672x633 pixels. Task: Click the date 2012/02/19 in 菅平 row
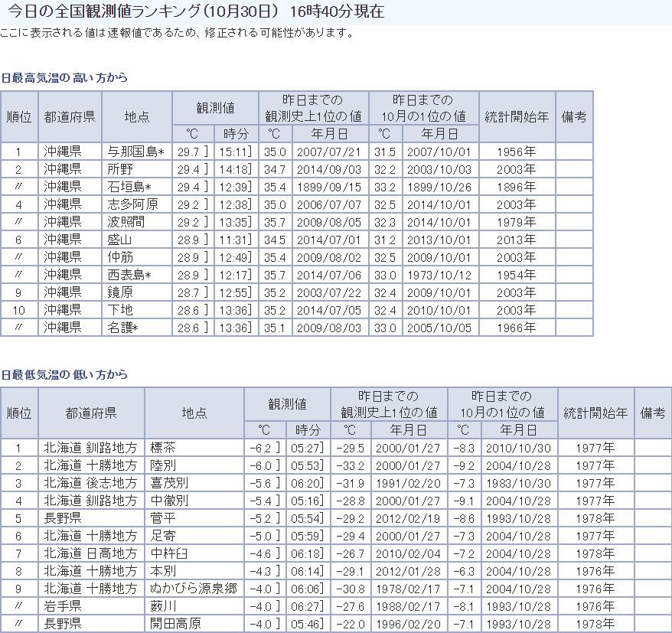[x=408, y=519]
